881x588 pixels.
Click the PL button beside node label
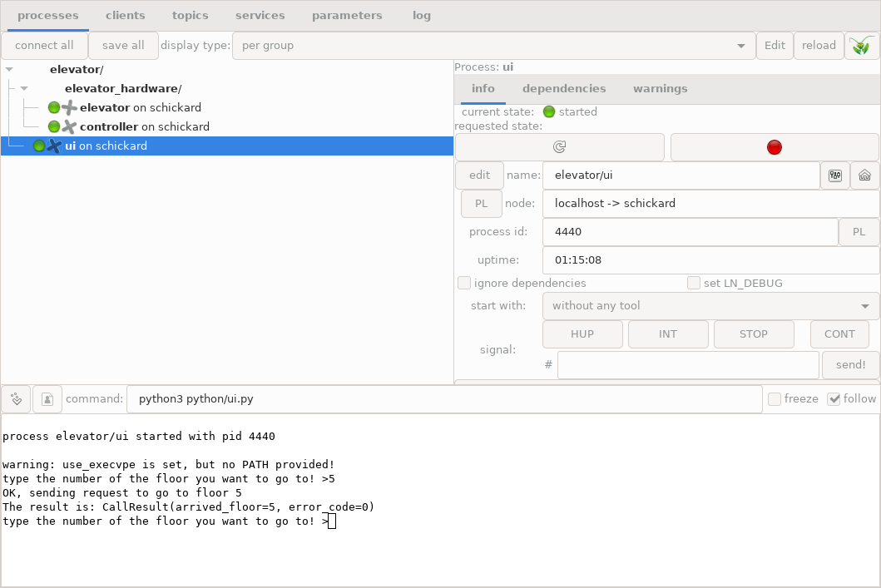pyautogui.click(x=482, y=203)
